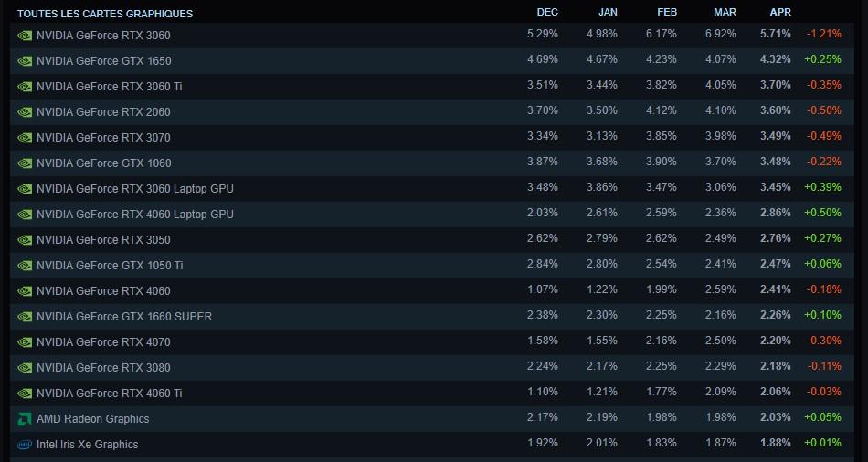Select the DEC column header
The image size is (868, 462).
tap(547, 12)
